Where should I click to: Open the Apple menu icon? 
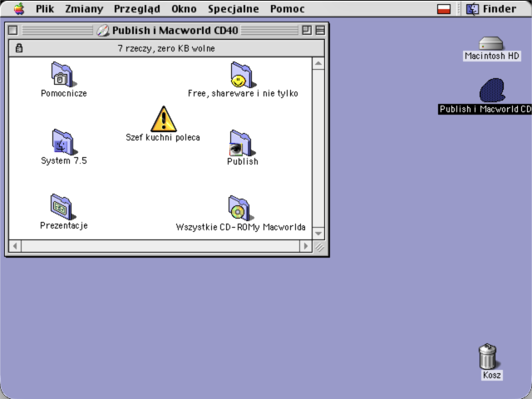point(19,8)
